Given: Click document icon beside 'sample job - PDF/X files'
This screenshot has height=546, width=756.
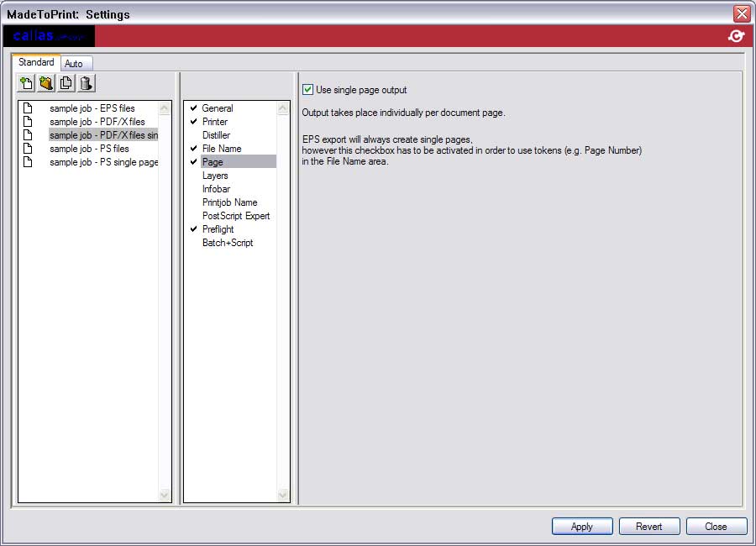Looking at the screenshot, I should 28,121.
